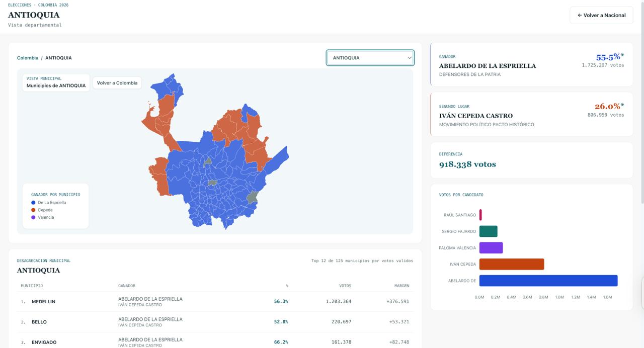Click the 918.338 votos difference value
The width and height of the screenshot is (644, 348).
[x=467, y=164]
